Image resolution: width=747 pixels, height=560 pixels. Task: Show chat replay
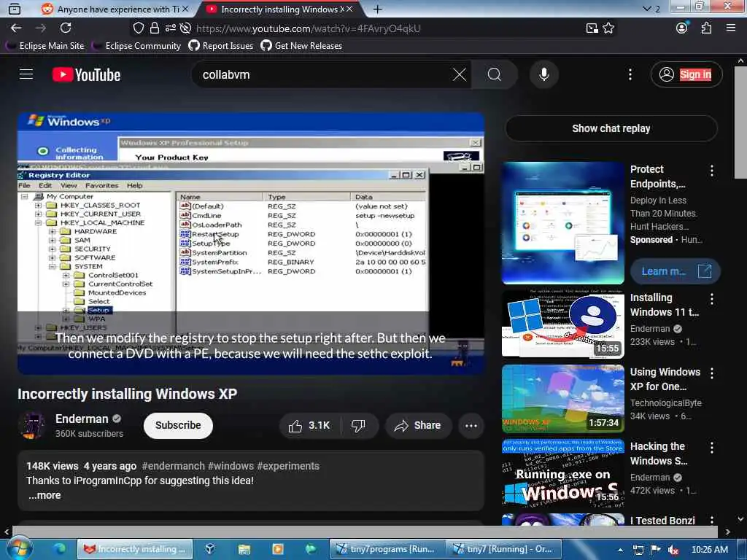point(611,128)
